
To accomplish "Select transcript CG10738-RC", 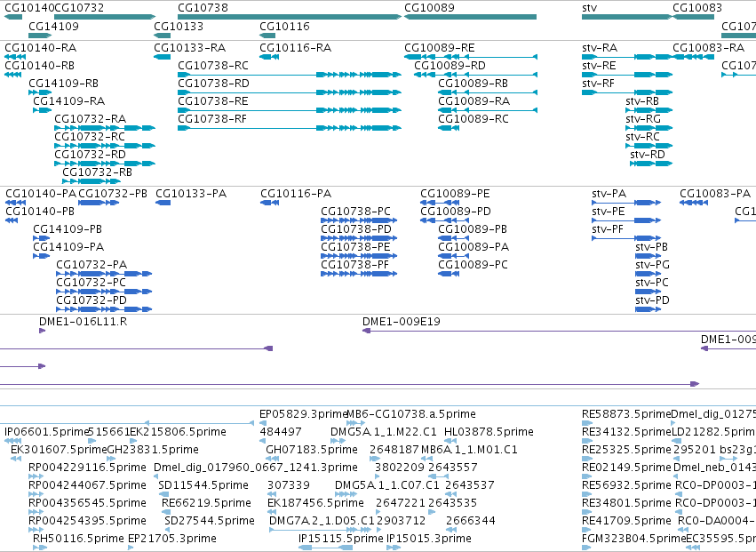I will pos(213,66).
